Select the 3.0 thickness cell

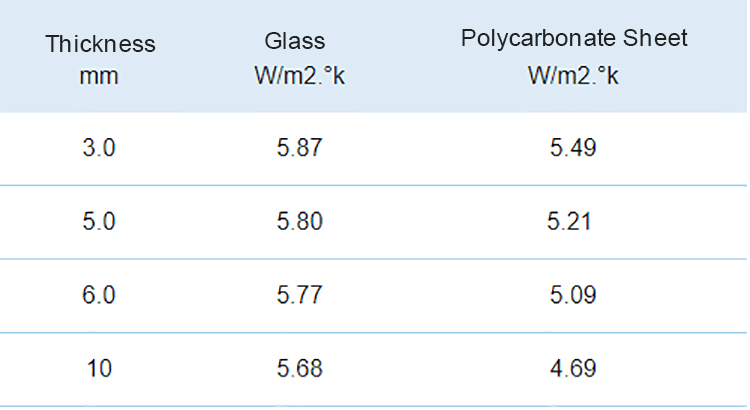[x=99, y=147]
